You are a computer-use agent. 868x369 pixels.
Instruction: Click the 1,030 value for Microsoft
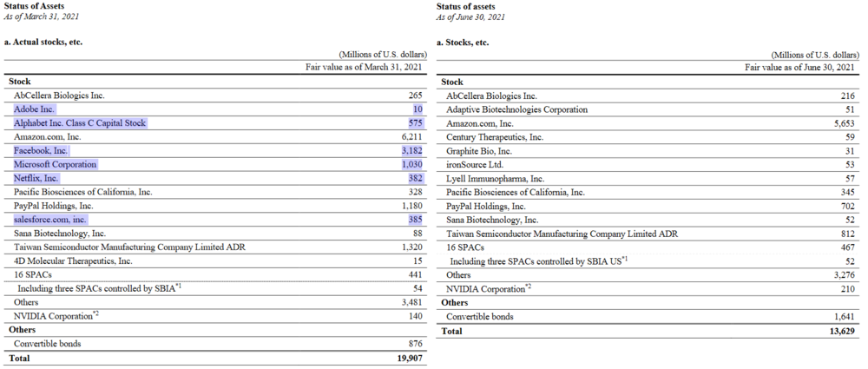tap(411, 164)
